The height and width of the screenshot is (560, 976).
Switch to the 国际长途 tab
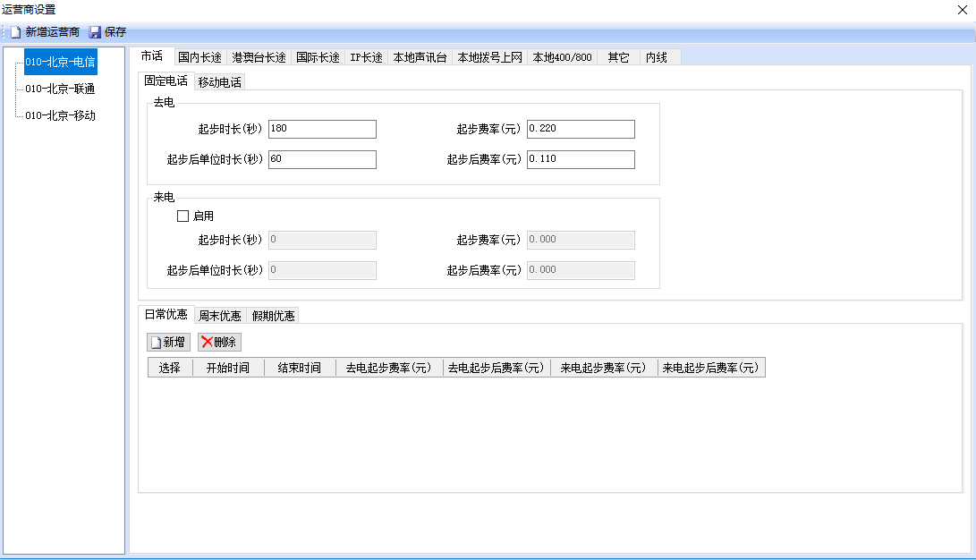tap(318, 57)
